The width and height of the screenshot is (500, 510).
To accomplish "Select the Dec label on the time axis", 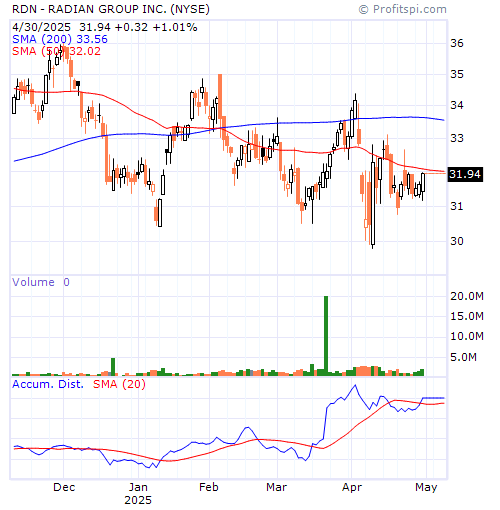I will [64, 487].
